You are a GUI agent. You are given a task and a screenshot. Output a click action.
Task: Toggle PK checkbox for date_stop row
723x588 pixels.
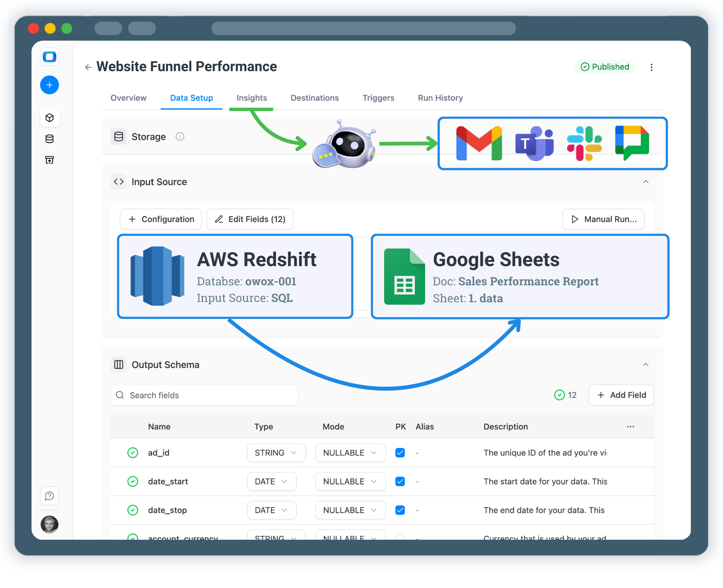click(400, 510)
